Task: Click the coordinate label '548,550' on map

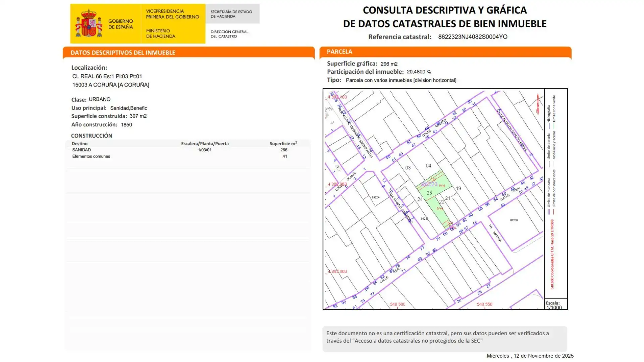Action: coord(485,304)
